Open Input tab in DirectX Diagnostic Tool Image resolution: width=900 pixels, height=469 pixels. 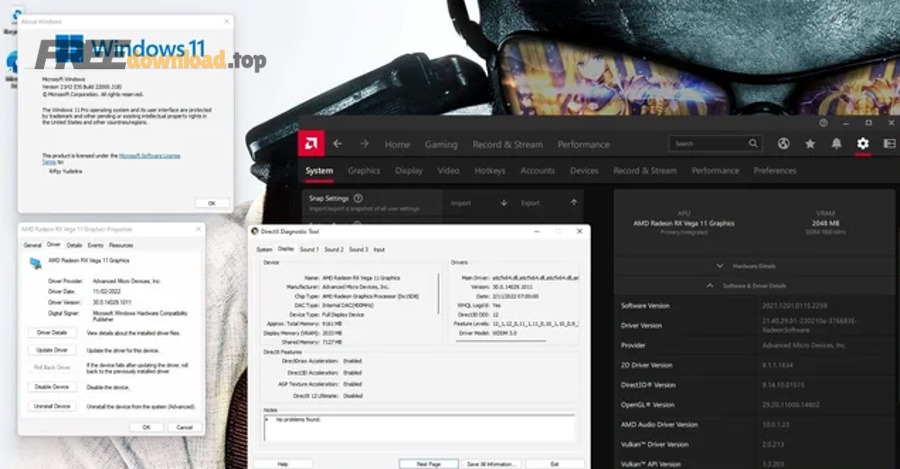pos(379,250)
